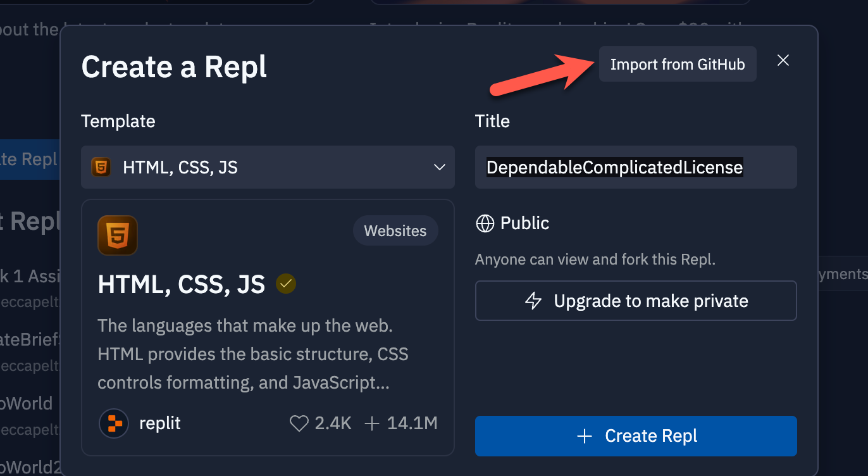
Task: Click the Public visibility label
Action: [x=524, y=223]
